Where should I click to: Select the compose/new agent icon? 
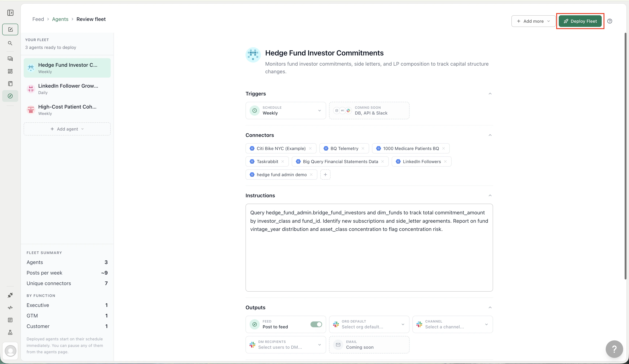click(x=10, y=29)
